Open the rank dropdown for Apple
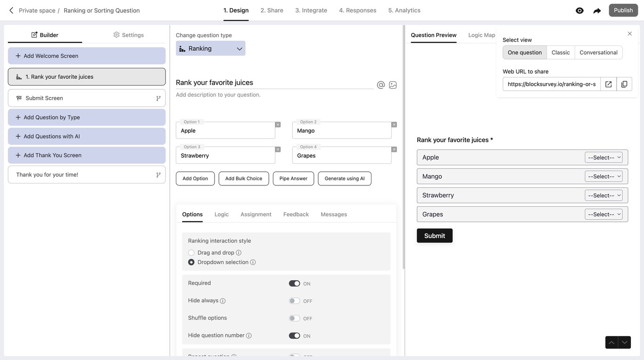The height and width of the screenshot is (360, 644). pos(603,158)
